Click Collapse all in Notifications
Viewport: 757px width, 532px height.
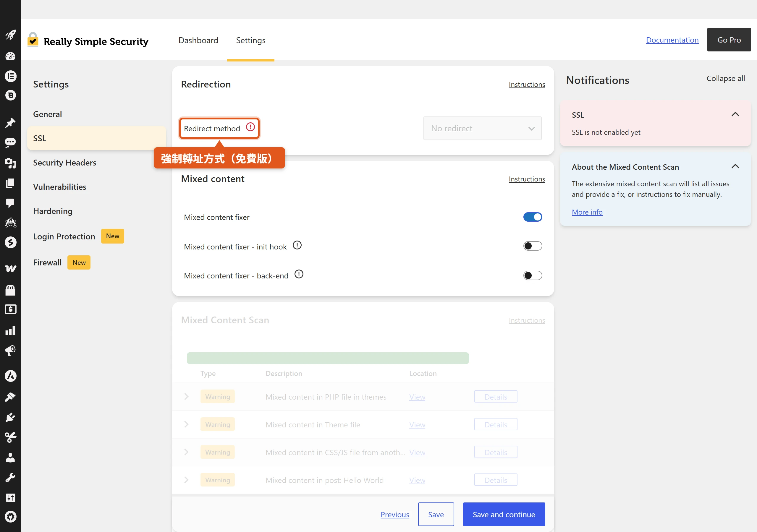(x=725, y=78)
